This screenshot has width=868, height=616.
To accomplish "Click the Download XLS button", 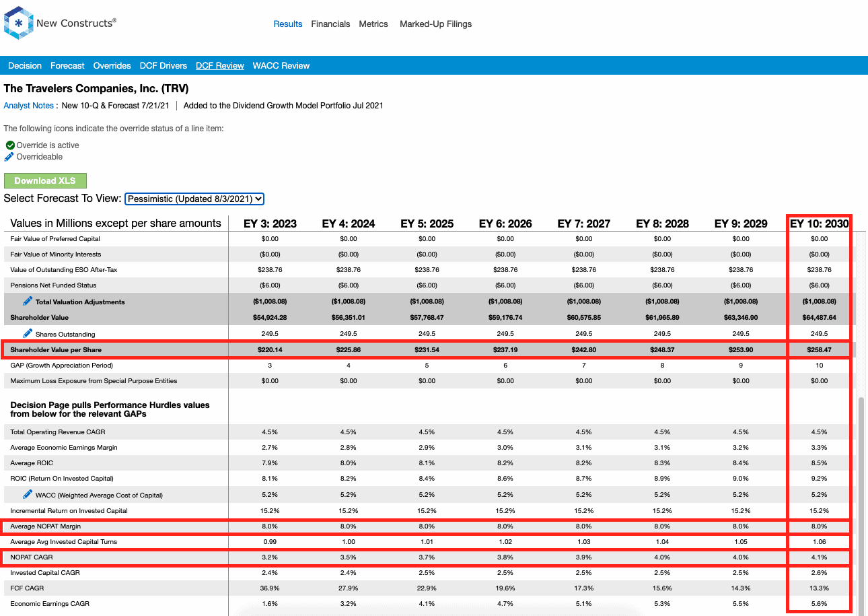I will coord(45,180).
